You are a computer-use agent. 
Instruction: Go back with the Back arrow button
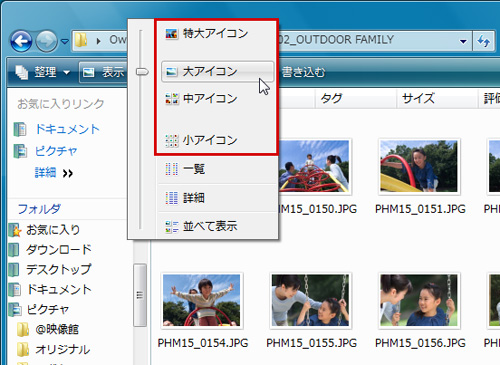pyautogui.click(x=21, y=41)
